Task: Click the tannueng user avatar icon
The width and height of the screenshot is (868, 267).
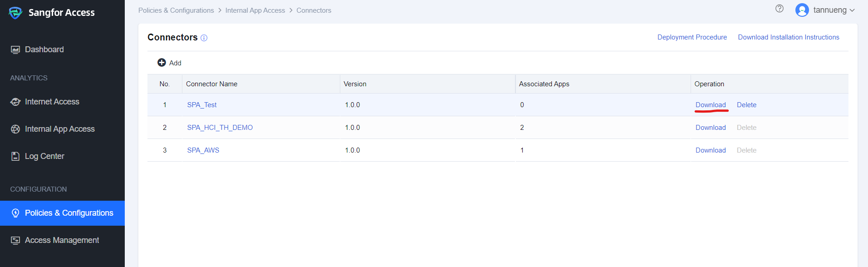Action: [802, 10]
